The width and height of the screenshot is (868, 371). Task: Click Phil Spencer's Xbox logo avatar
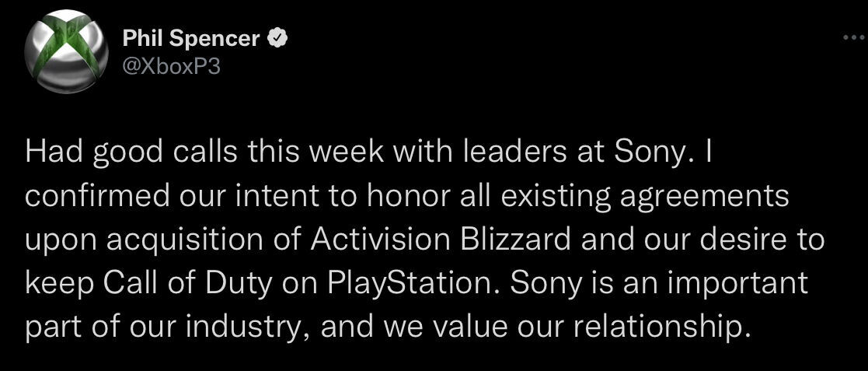coord(66,51)
